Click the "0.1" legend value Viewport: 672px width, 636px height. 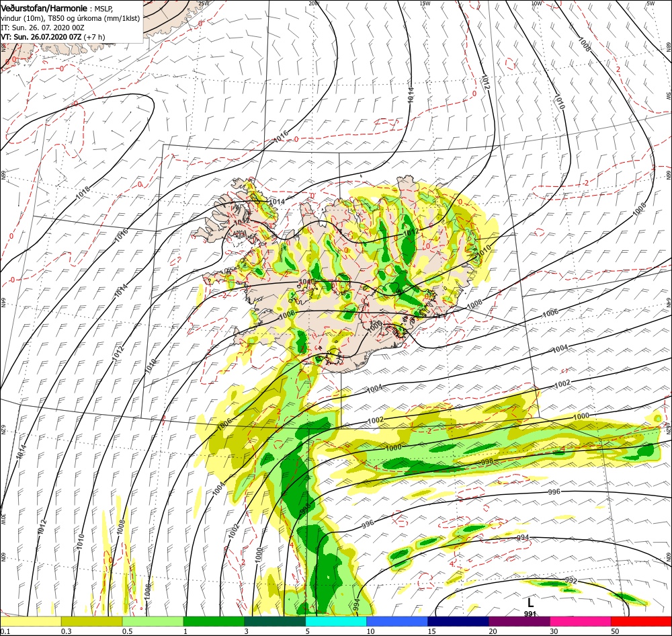5,631
